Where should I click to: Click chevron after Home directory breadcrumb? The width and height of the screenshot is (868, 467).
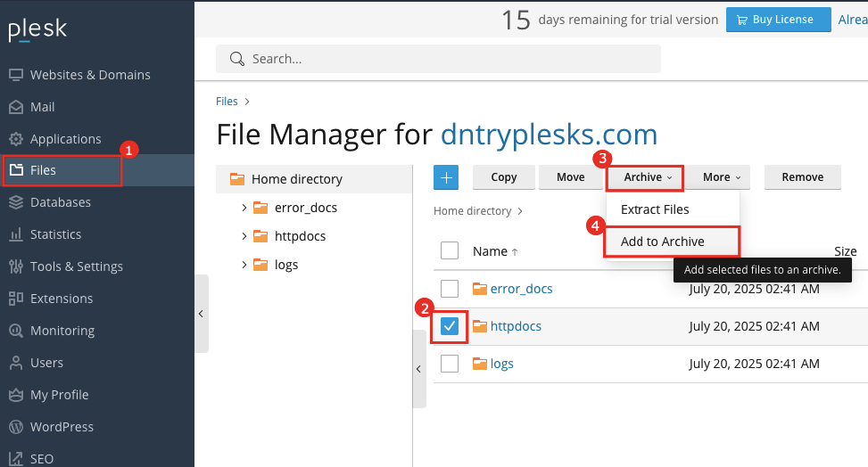(520, 211)
